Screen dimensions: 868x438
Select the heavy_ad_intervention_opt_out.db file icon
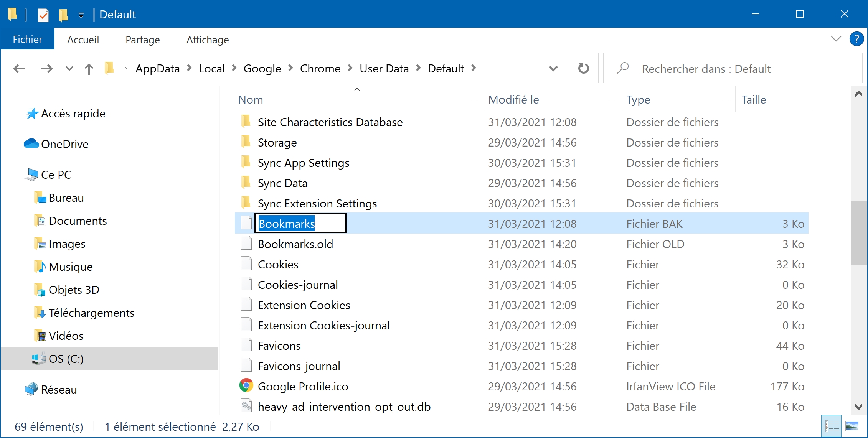pos(246,406)
